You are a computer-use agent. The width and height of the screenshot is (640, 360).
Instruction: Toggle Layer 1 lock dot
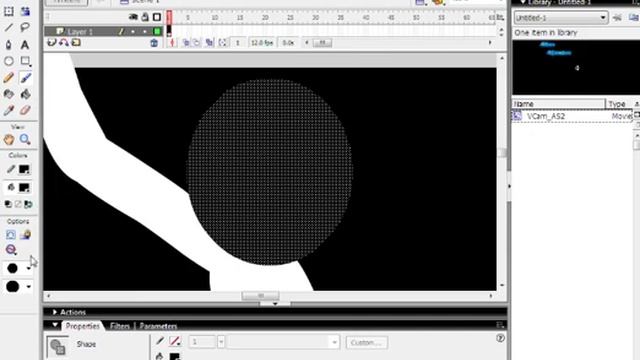click(x=145, y=31)
